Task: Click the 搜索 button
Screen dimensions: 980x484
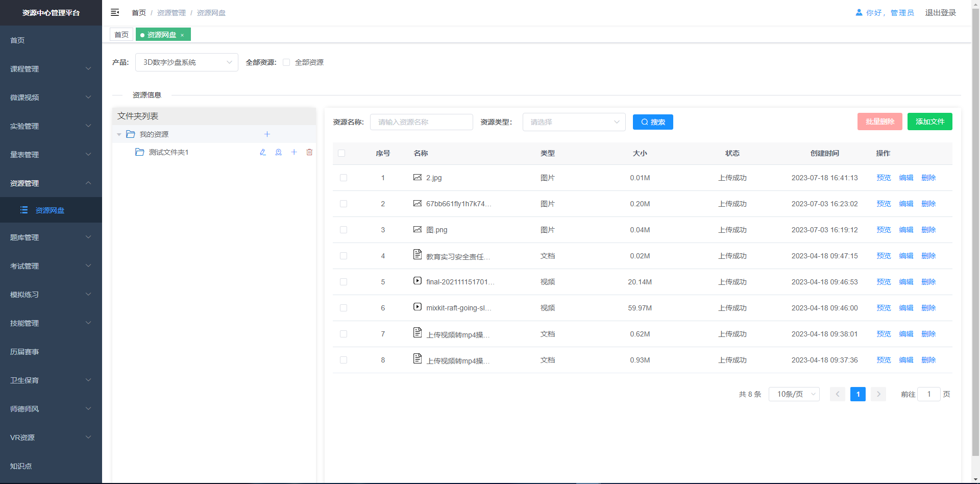Action: pyautogui.click(x=653, y=122)
